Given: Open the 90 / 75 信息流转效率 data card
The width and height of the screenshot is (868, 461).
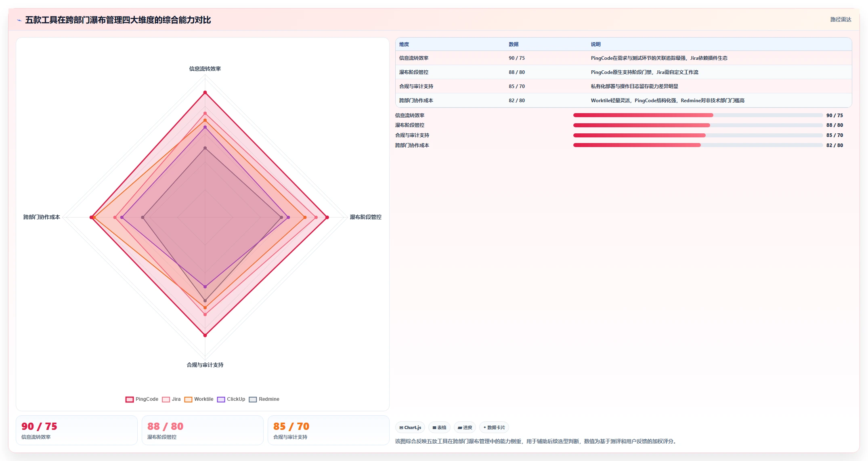Looking at the screenshot, I should (77, 430).
